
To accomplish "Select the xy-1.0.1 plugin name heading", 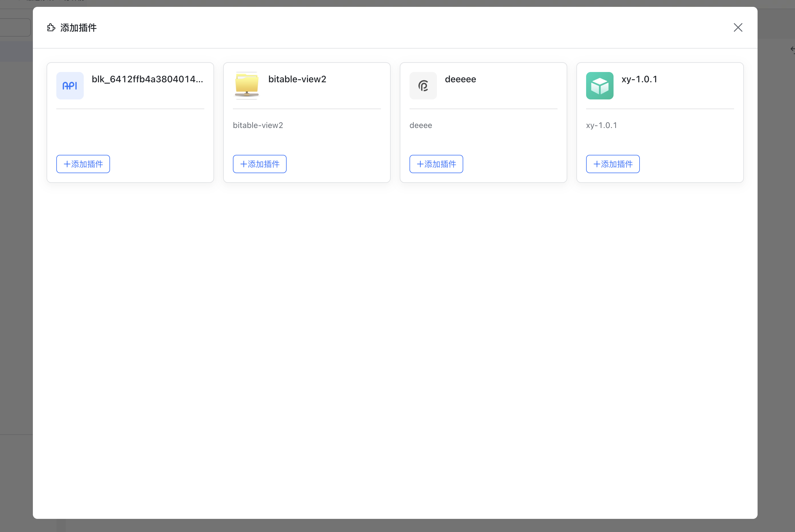I will point(639,79).
